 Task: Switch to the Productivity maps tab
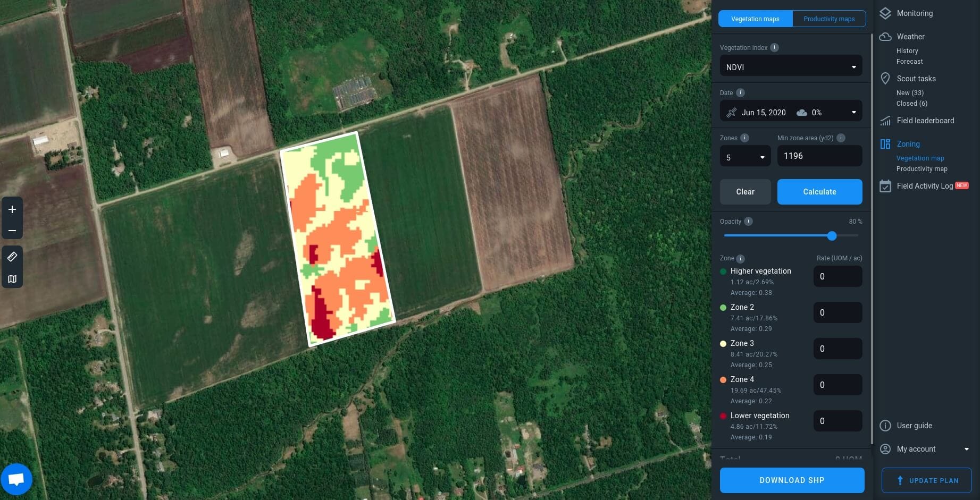[x=828, y=19]
